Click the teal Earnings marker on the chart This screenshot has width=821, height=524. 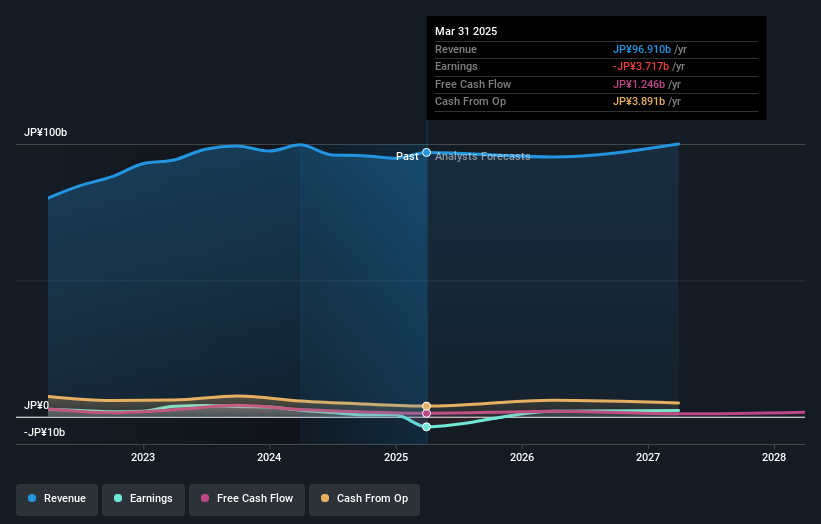tap(426, 427)
